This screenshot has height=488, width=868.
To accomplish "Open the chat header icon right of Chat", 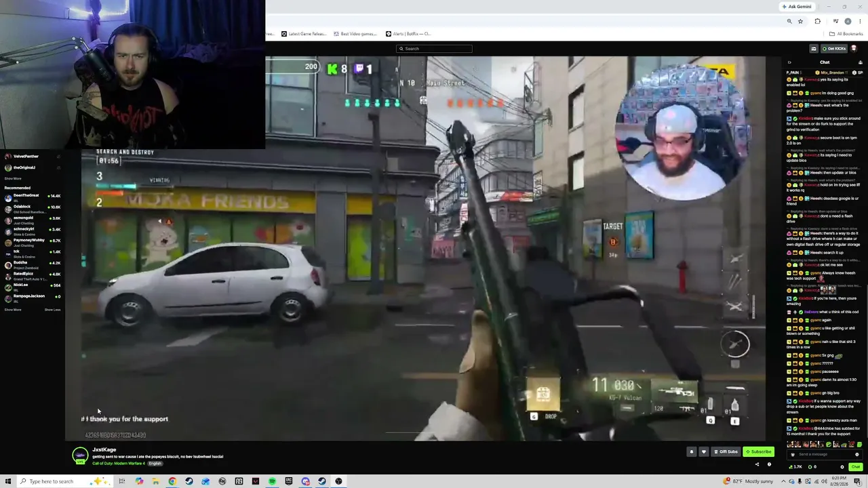I will (861, 62).
